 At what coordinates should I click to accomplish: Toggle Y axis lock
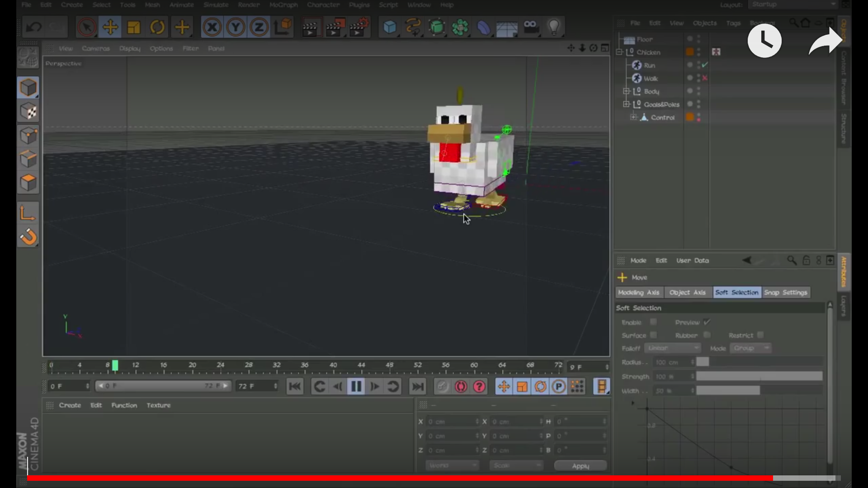pos(236,28)
